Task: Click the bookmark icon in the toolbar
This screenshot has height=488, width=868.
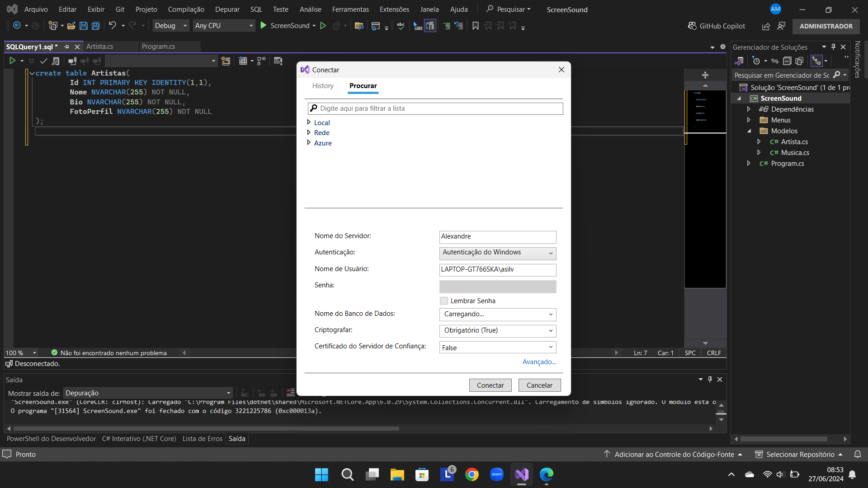Action: pos(475,26)
